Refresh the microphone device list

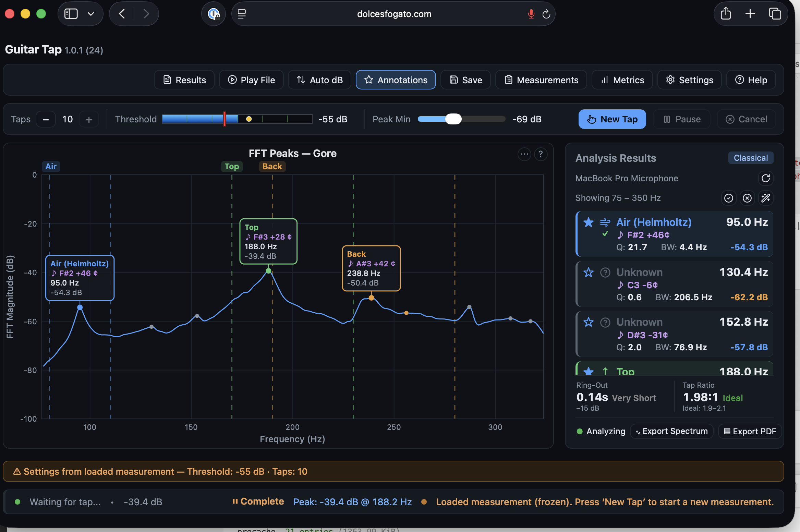766,178
